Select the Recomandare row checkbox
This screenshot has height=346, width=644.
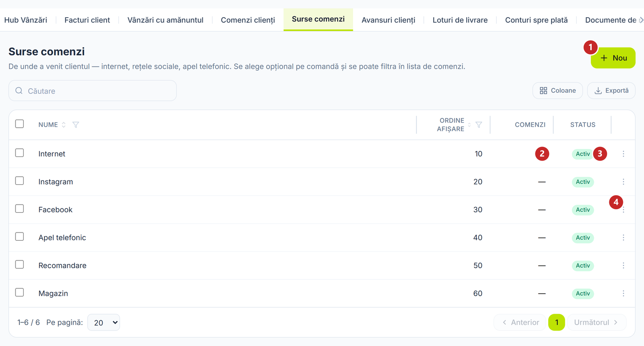(19, 264)
